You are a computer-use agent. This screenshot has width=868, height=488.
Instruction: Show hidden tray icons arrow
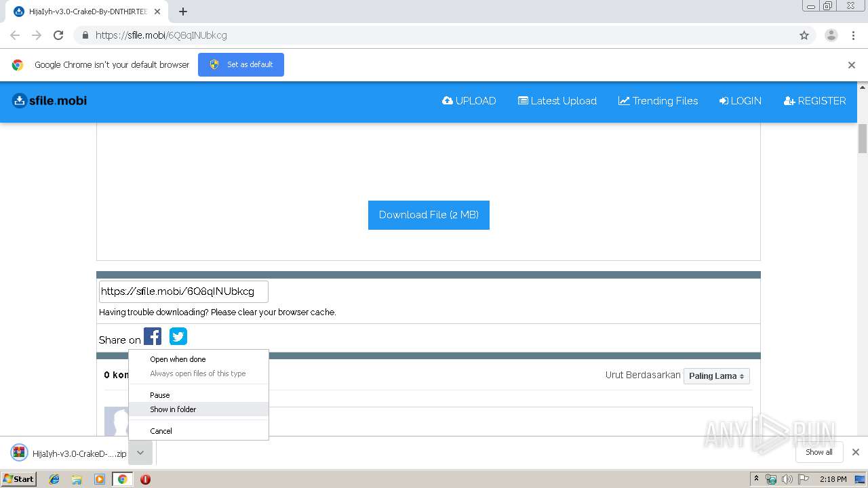[x=756, y=479]
